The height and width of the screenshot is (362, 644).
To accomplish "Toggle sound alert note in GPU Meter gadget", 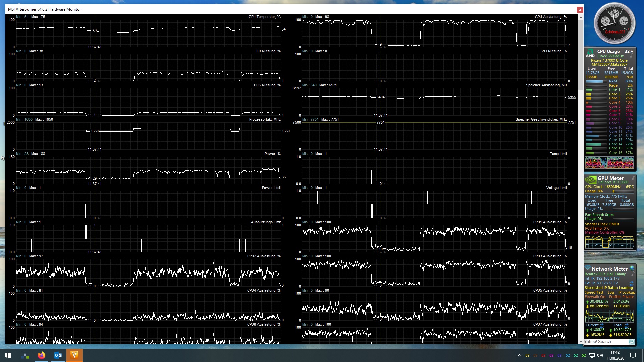I will tap(633, 178).
